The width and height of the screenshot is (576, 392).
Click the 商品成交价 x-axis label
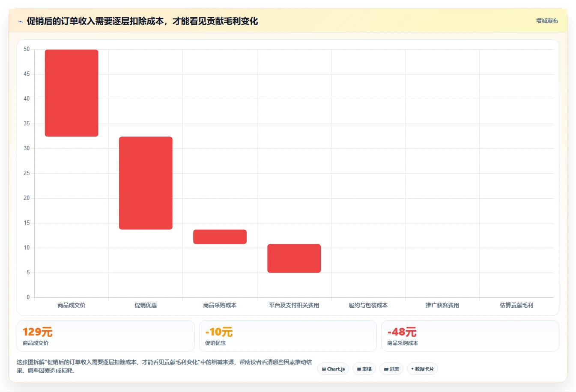coord(72,305)
